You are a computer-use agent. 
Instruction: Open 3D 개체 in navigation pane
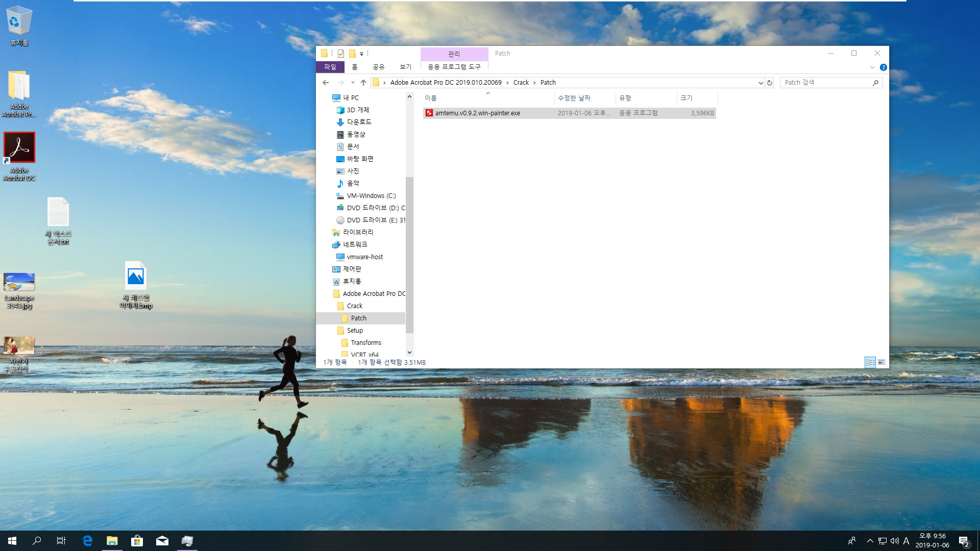tap(353, 110)
